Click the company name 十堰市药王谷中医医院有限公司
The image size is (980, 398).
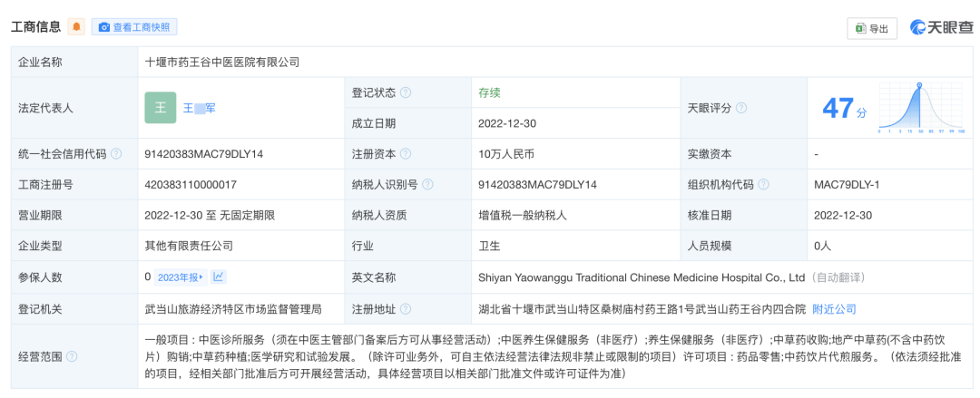pos(222,62)
